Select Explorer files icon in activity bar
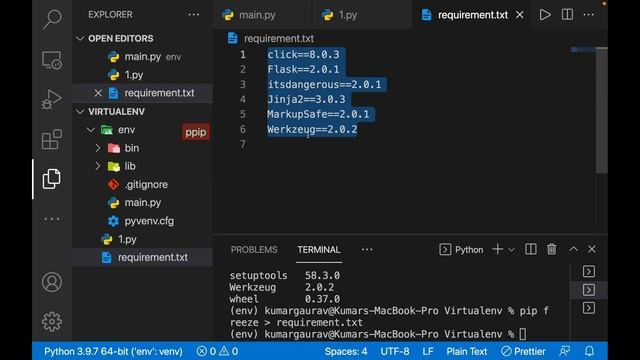 pos(52,179)
